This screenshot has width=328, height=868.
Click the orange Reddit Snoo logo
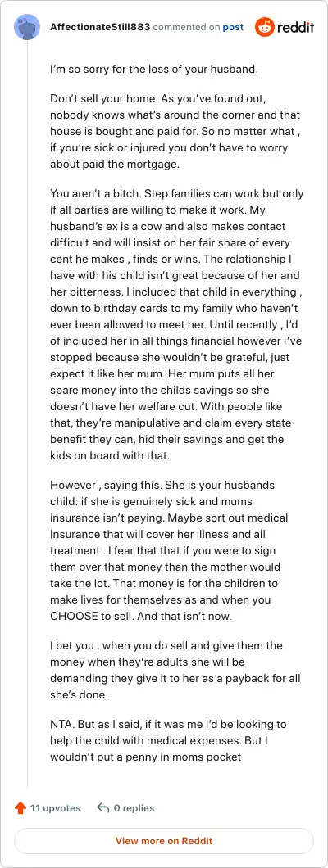[265, 27]
